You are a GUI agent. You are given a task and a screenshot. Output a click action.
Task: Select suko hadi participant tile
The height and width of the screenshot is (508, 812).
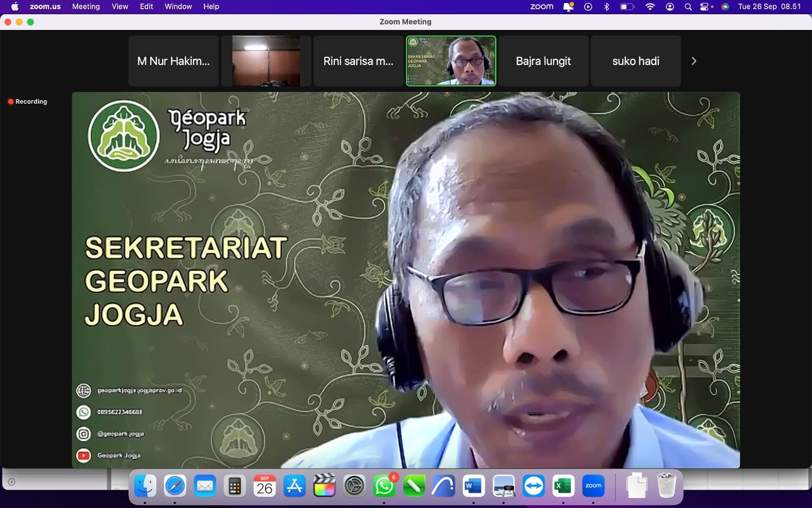click(x=636, y=61)
